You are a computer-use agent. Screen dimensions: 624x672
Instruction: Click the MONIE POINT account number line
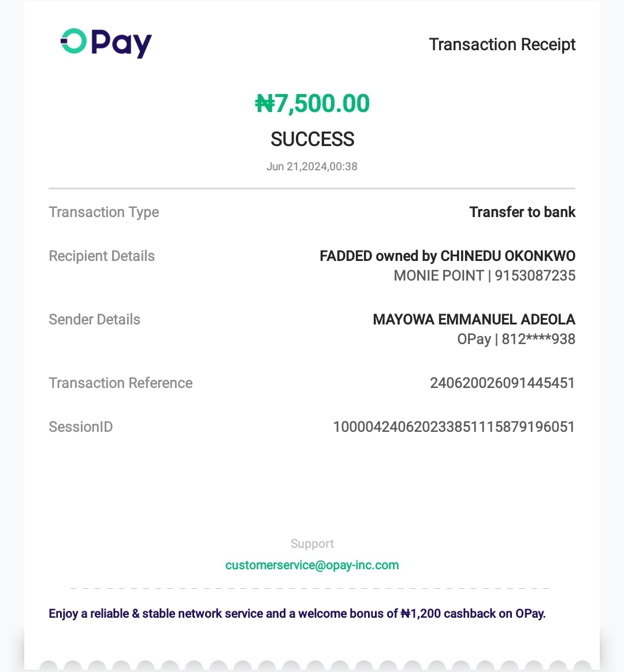coord(484,276)
